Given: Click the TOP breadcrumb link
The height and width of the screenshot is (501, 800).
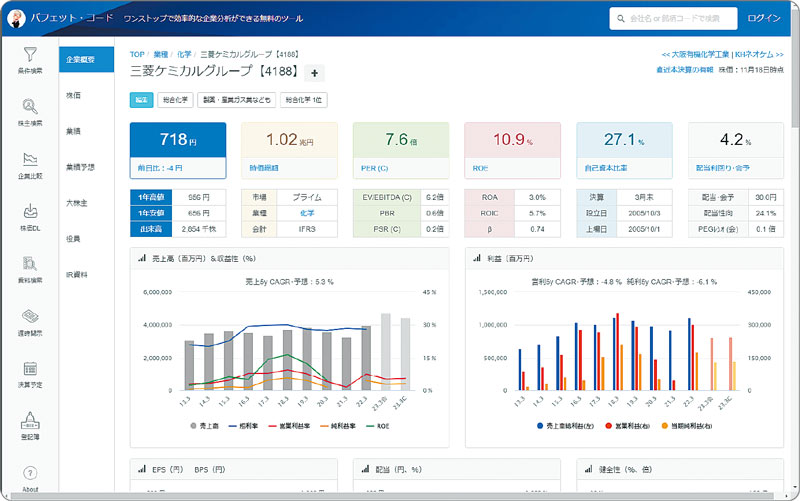Looking at the screenshot, I should click(x=137, y=54).
